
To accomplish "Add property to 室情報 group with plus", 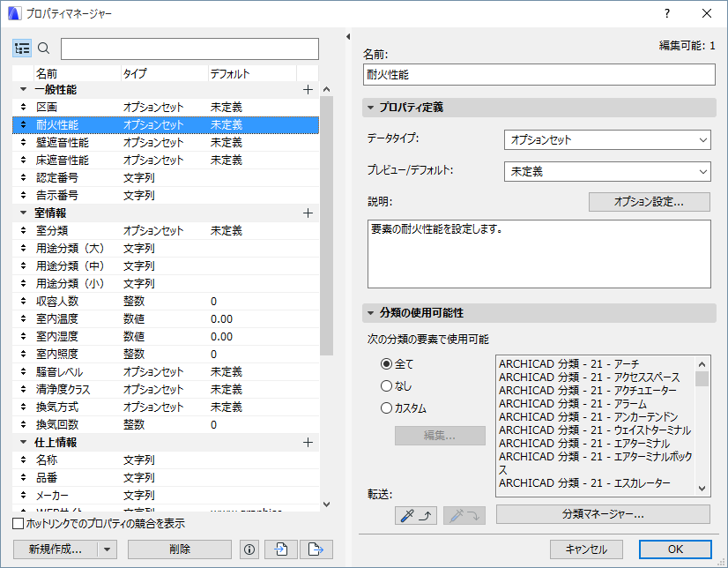I will [308, 213].
